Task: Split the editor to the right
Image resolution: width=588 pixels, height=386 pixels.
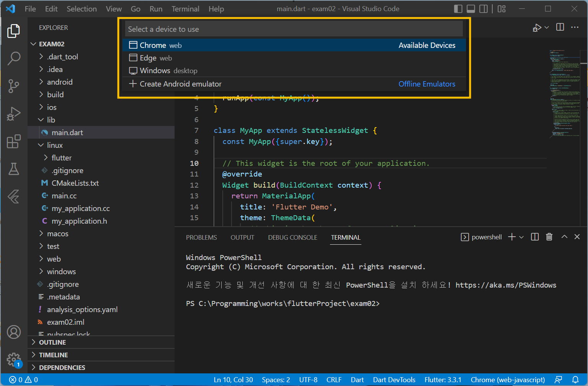Action: [560, 27]
